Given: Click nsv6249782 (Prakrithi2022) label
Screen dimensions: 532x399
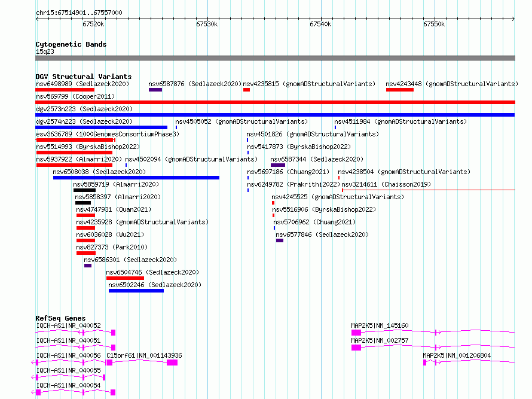Looking at the screenshot, I should pos(293,184).
